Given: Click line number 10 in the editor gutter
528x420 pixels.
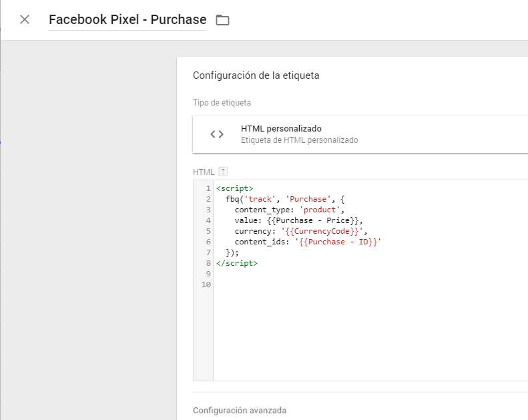Looking at the screenshot, I should 206,284.
